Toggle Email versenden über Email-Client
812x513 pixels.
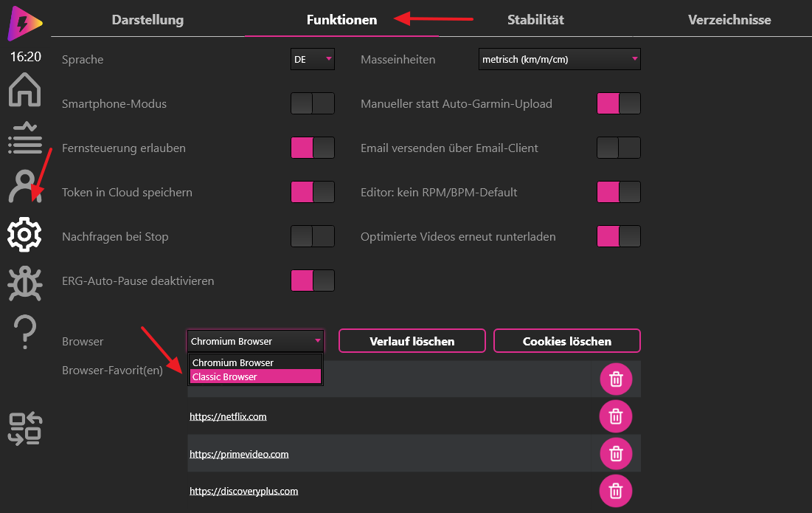[618, 148]
